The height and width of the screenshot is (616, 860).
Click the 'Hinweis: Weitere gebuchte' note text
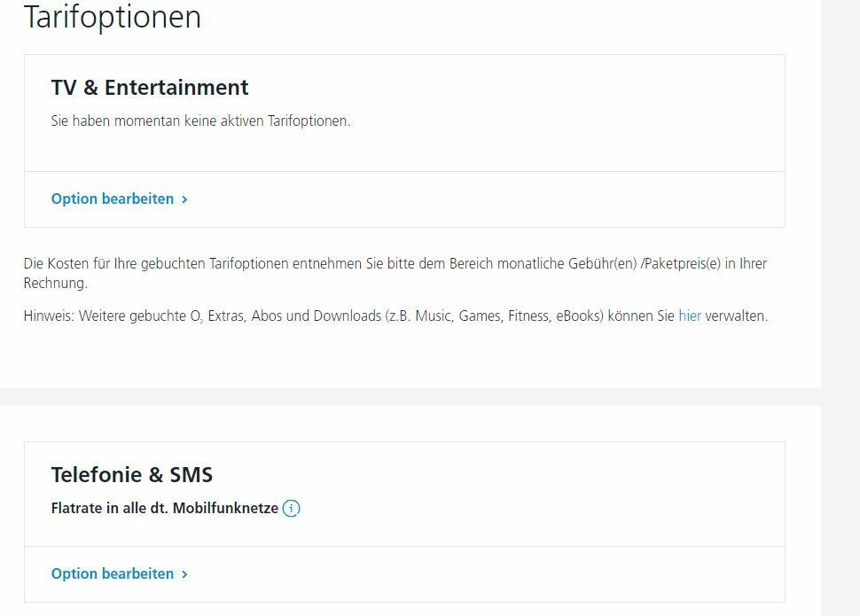click(x=395, y=316)
